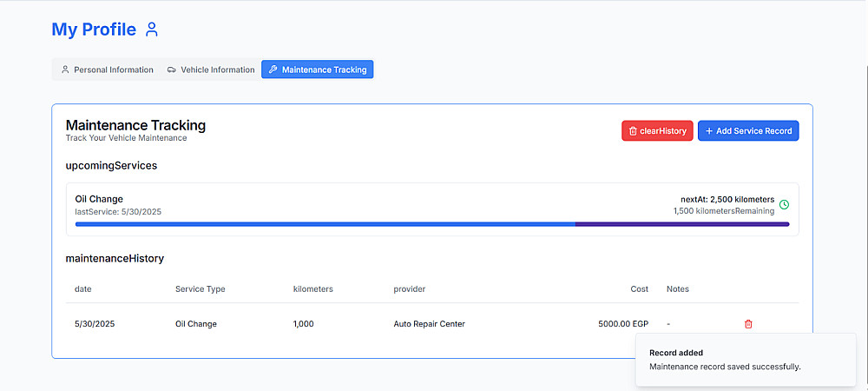Click the green clock icon for Oil Change
868x391 pixels.
pyautogui.click(x=784, y=205)
